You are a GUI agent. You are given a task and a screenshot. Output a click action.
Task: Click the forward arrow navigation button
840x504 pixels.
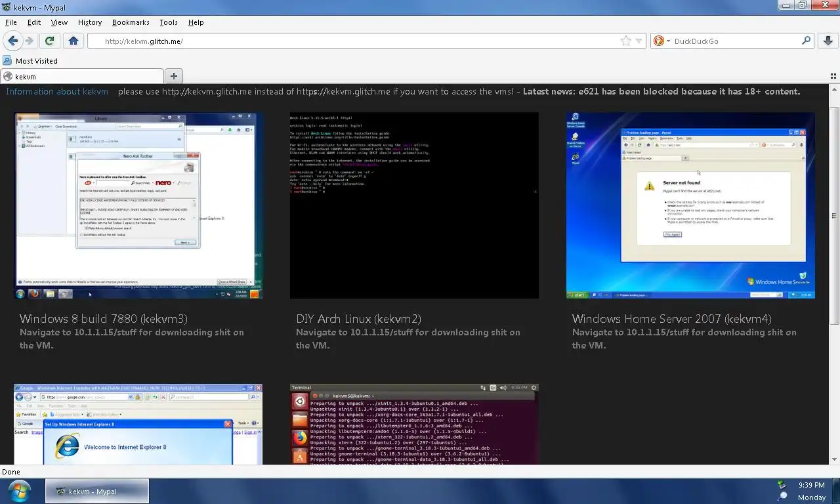(x=29, y=41)
